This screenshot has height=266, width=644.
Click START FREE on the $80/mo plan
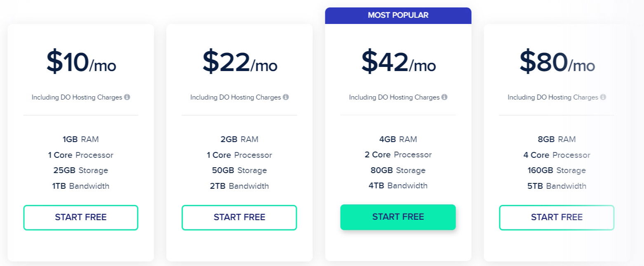[556, 217]
